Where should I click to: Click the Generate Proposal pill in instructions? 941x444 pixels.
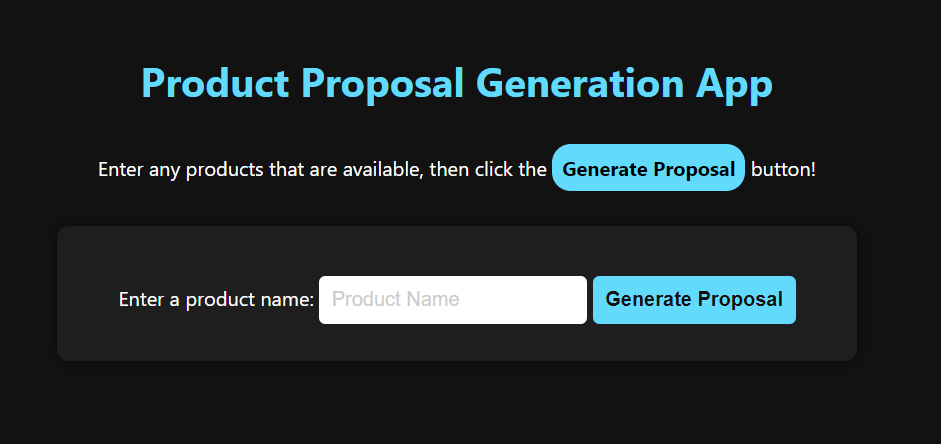[x=648, y=168]
